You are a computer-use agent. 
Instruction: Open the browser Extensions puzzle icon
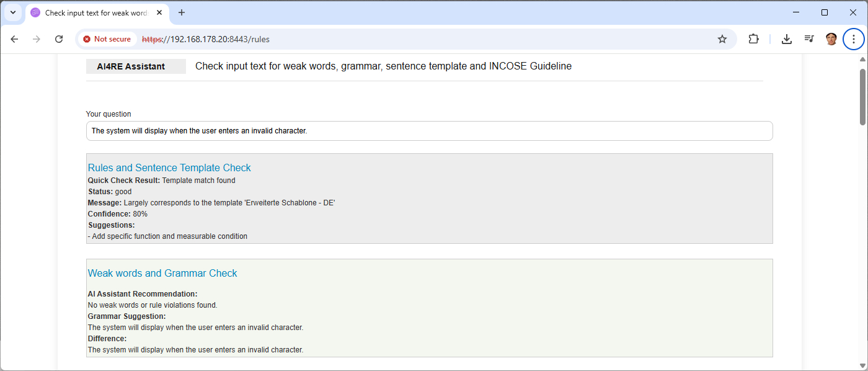pos(753,38)
